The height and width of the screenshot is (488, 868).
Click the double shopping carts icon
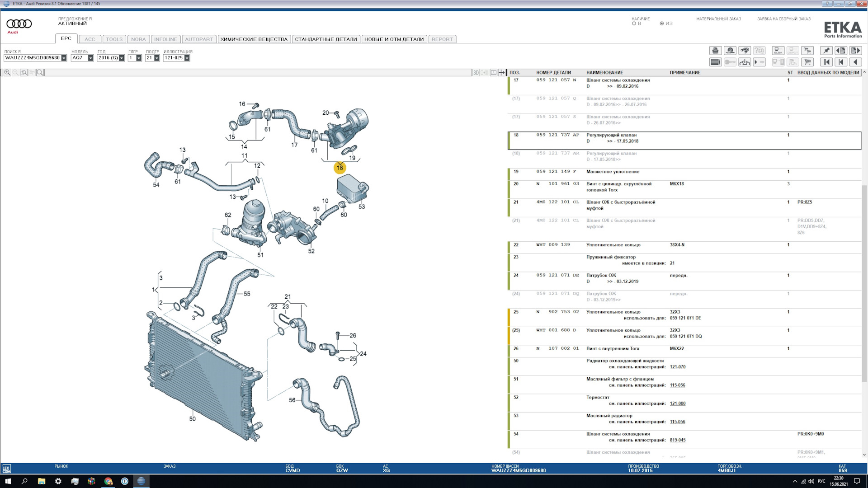(807, 51)
